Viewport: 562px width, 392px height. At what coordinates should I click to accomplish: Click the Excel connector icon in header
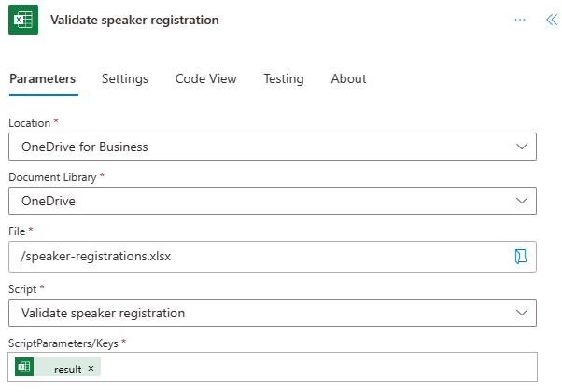click(x=23, y=20)
